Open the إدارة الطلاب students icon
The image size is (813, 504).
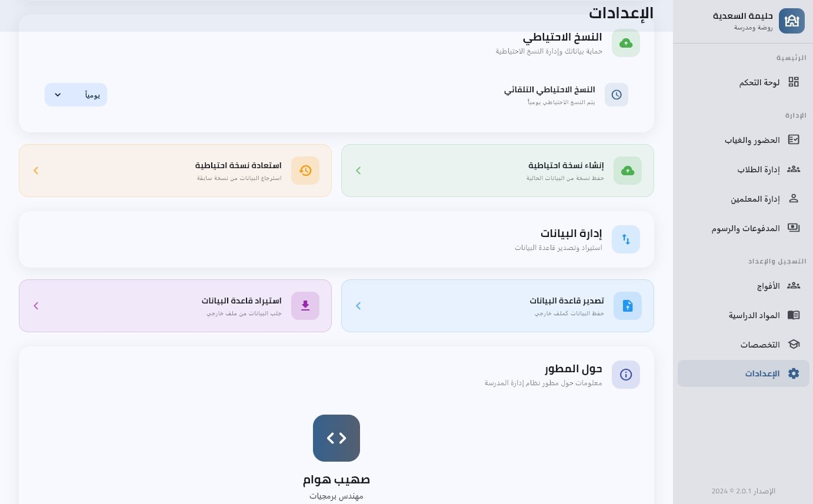tap(794, 169)
